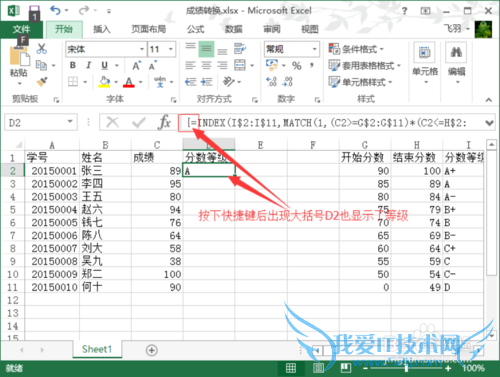This screenshot has height=377, width=500.
Task: Click the Cut scissors icon
Action: tap(42, 49)
